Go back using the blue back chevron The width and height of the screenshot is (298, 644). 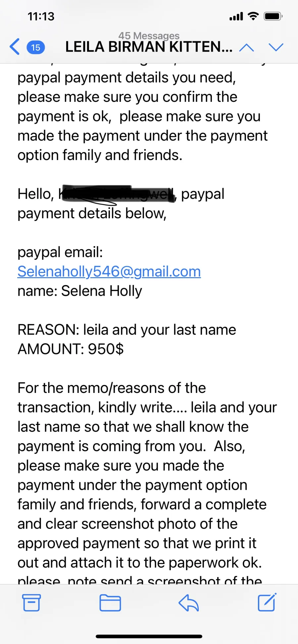(15, 47)
